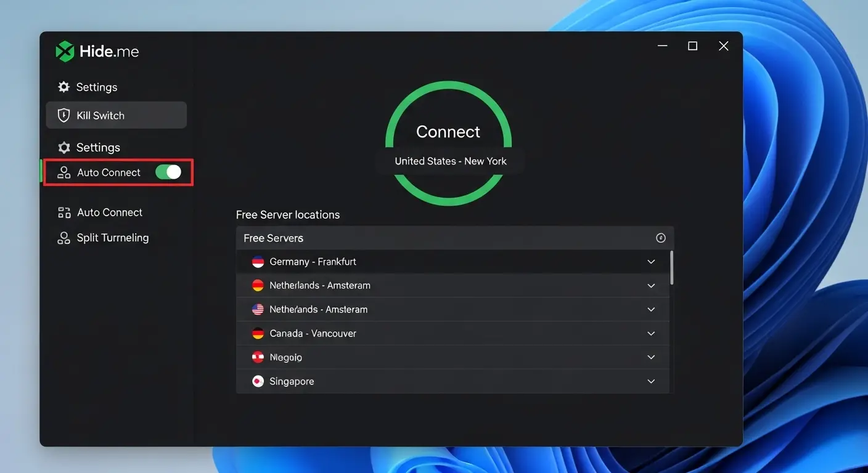Click the gear icon directly above Kill Switch
This screenshot has height=473, width=868.
63,87
